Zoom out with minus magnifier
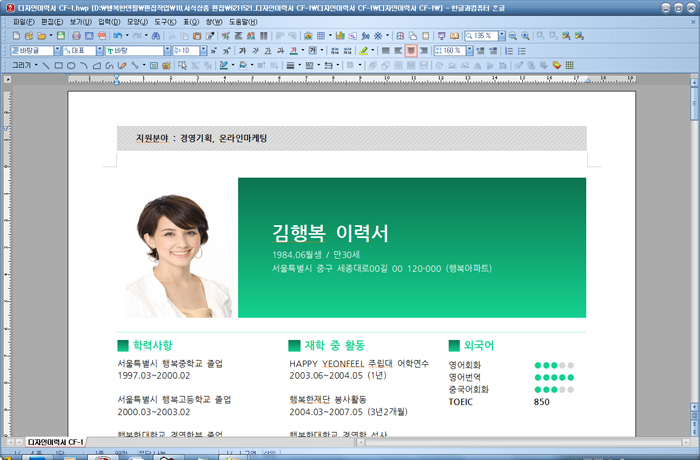The height and width of the screenshot is (460, 700). tap(513, 36)
